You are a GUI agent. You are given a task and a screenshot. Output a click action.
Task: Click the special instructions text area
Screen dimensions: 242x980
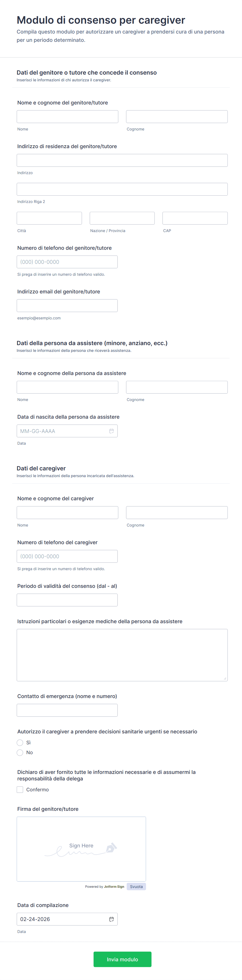point(122,655)
